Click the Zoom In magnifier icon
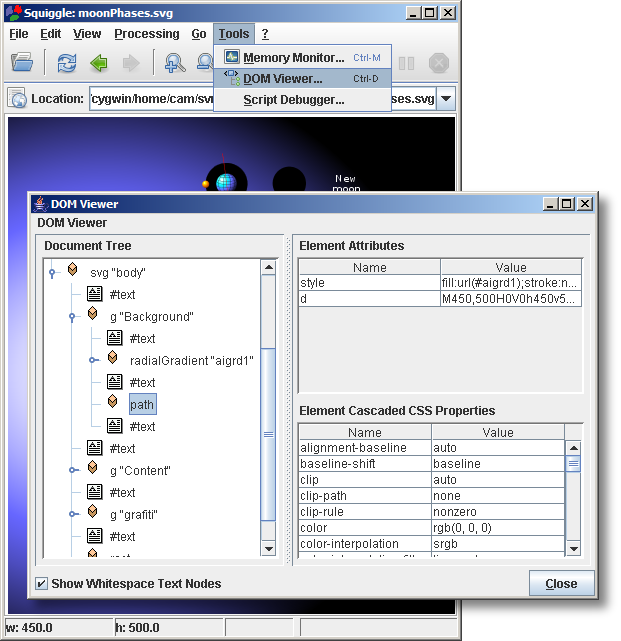The width and height of the screenshot is (621, 641). [175, 63]
